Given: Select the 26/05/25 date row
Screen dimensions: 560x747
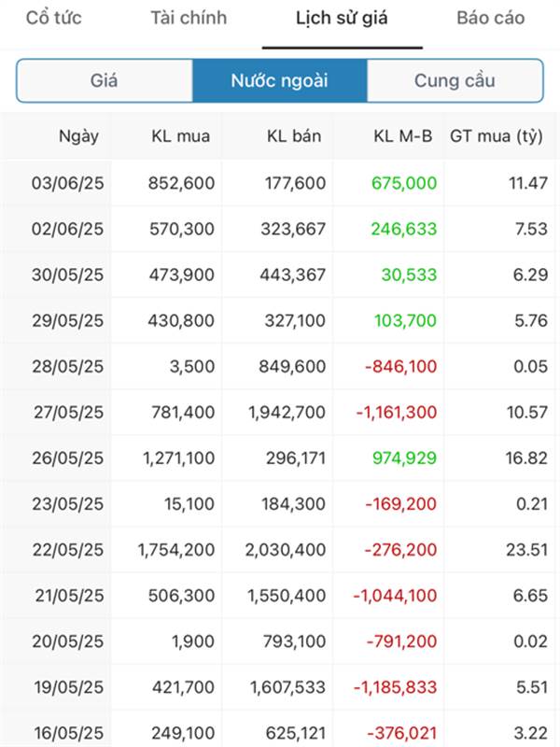Looking at the screenshot, I should tap(280, 458).
